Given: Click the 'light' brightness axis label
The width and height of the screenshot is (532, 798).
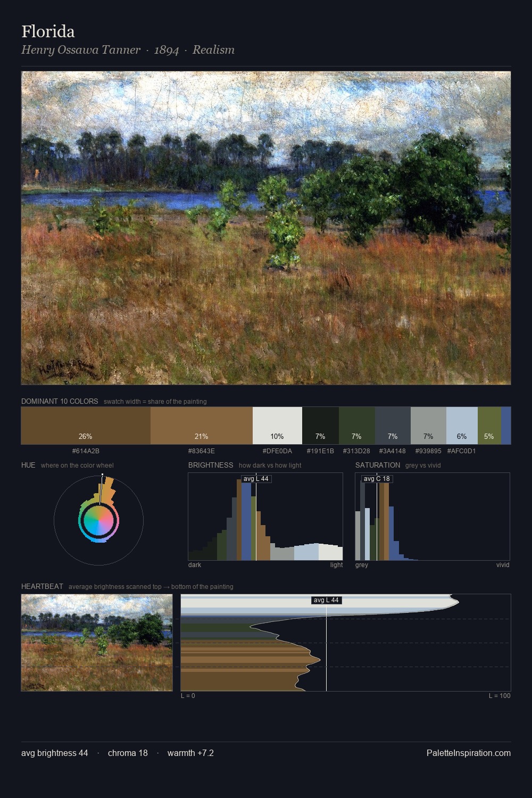Looking at the screenshot, I should click(336, 565).
